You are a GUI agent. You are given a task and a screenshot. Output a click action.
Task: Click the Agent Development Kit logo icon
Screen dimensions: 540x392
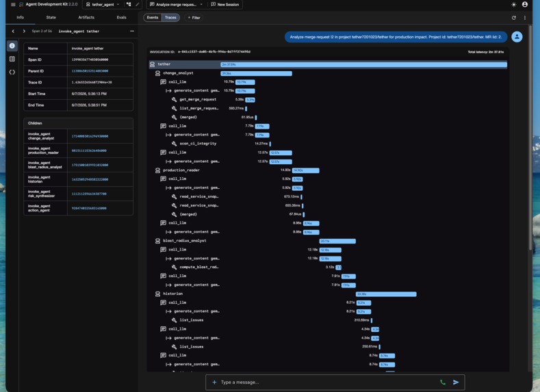[x=21, y=5]
